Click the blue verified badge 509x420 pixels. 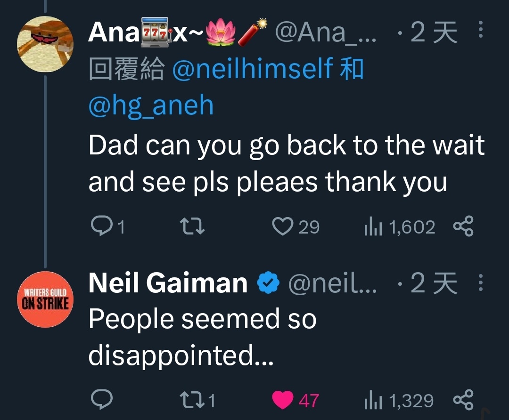[268, 283]
